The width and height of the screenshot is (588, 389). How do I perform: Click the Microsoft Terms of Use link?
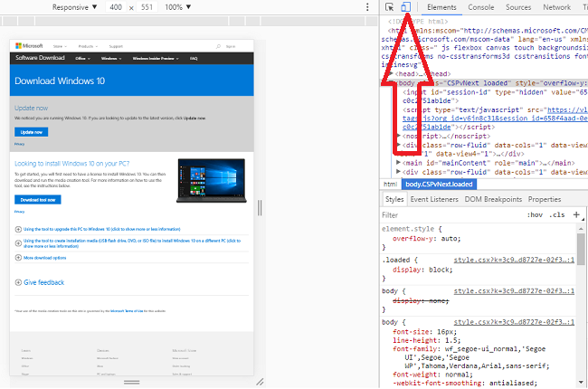click(127, 311)
